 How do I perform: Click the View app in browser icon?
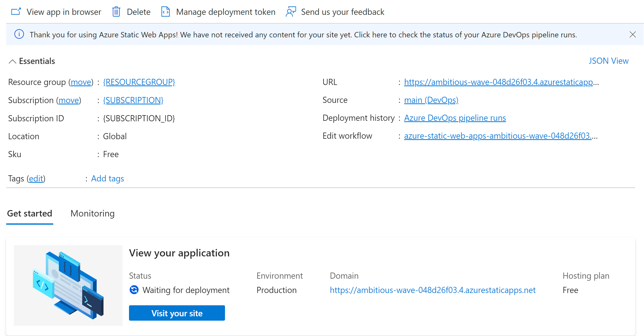click(16, 12)
